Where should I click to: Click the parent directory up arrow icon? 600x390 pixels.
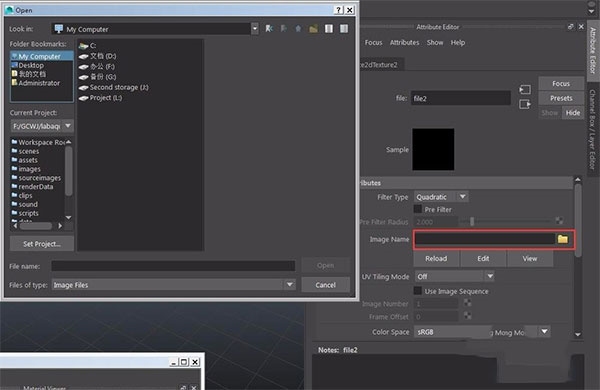tap(298, 29)
